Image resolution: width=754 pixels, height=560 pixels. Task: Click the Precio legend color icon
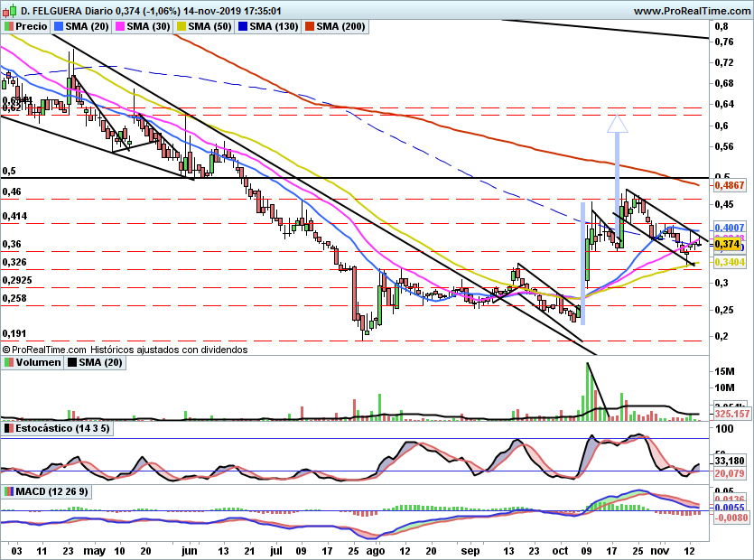(9, 27)
